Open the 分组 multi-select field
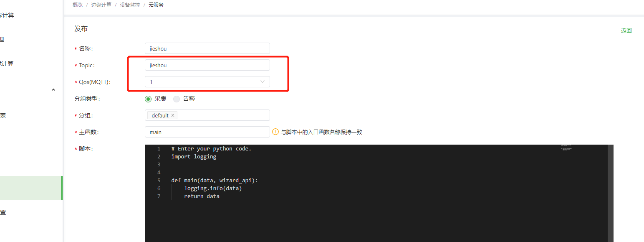Screen dimensions: 644x242 click(x=223, y=115)
